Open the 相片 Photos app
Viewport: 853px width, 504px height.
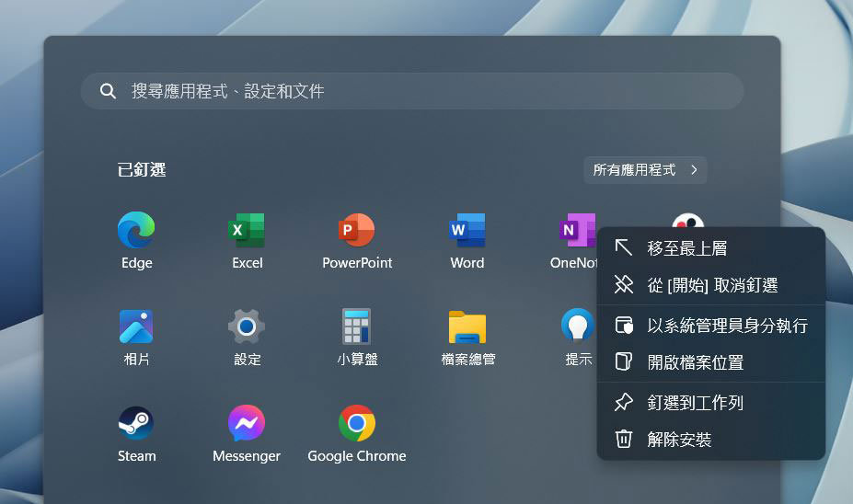pos(136,337)
